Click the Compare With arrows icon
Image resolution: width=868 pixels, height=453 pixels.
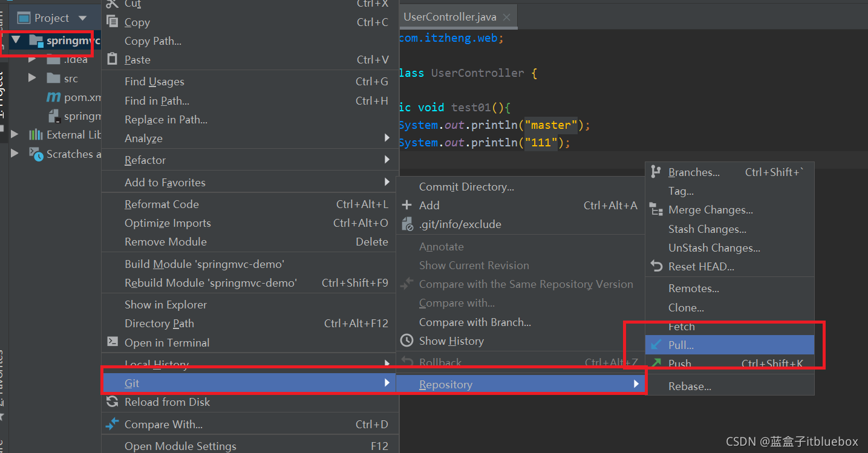pyautogui.click(x=112, y=424)
